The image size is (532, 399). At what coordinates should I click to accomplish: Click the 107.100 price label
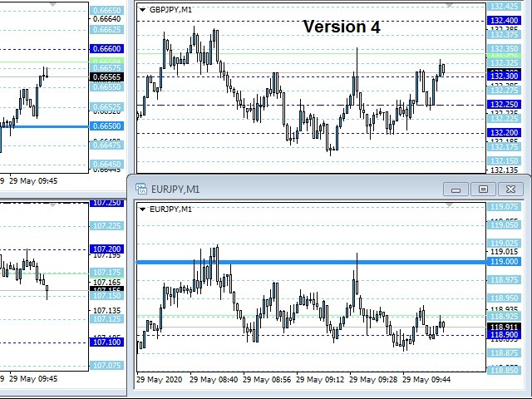[107, 342]
